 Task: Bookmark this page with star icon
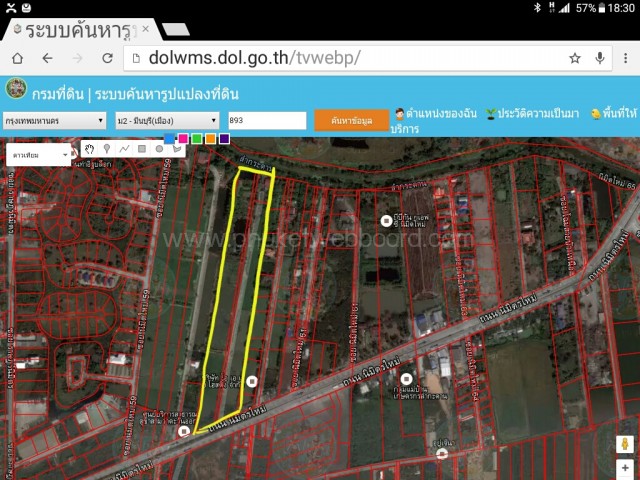point(575,58)
